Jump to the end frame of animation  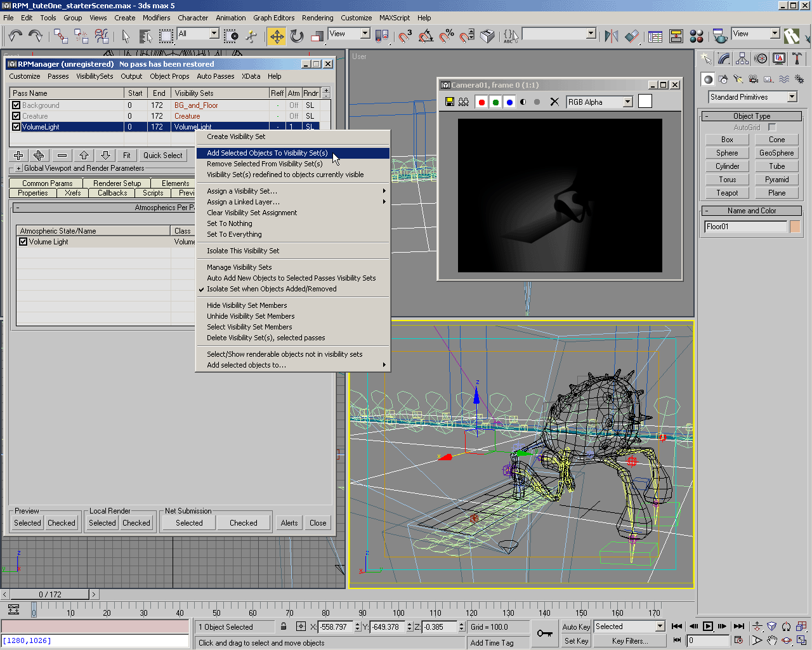(738, 627)
